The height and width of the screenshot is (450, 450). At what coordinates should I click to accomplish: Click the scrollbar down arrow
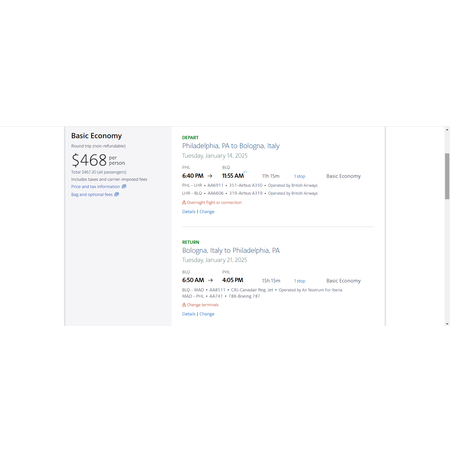pyautogui.click(x=447, y=323)
